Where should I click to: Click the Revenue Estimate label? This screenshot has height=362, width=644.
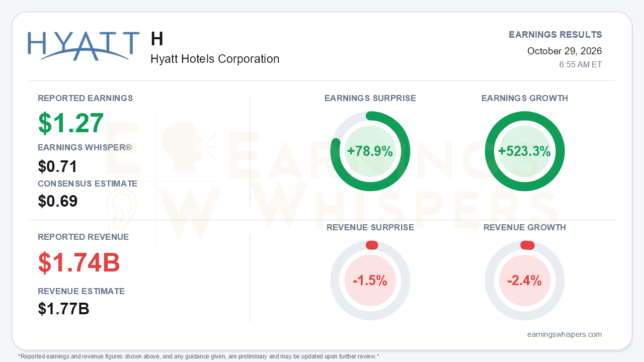point(82,291)
